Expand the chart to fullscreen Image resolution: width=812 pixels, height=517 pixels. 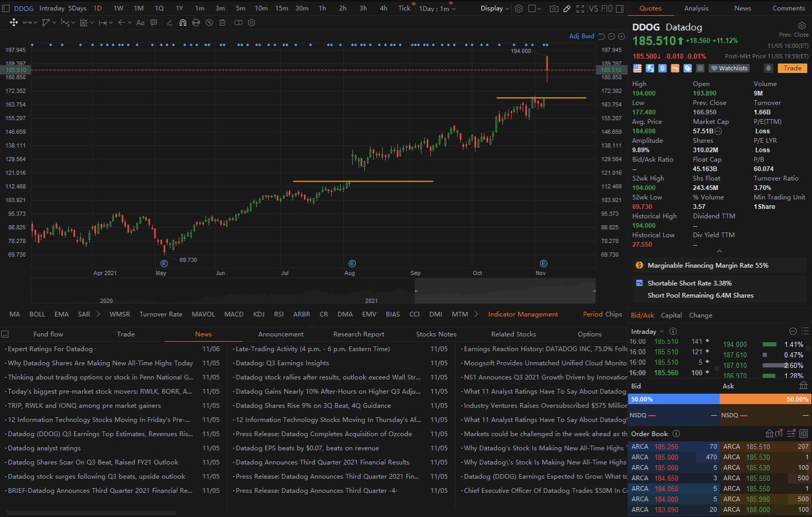(580, 8)
